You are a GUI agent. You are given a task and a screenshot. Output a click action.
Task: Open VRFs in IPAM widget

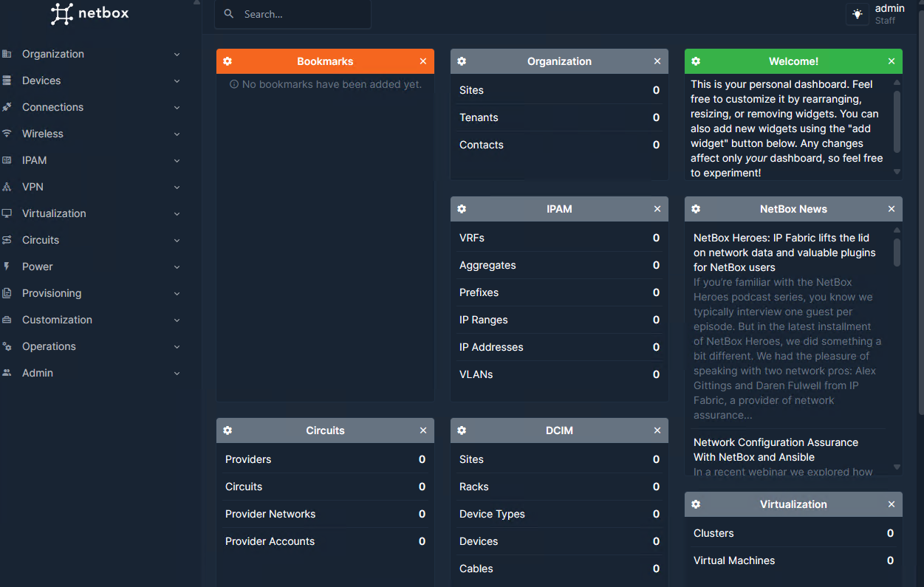pyautogui.click(x=559, y=238)
